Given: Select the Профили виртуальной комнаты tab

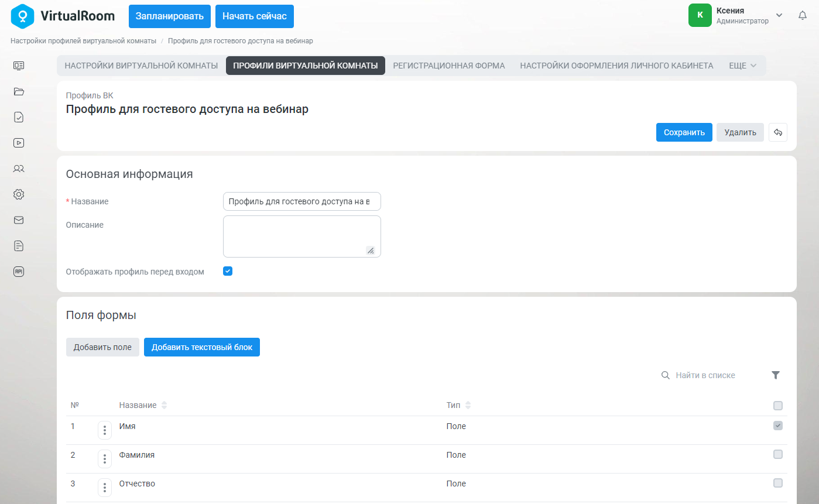Looking at the screenshot, I should point(306,66).
